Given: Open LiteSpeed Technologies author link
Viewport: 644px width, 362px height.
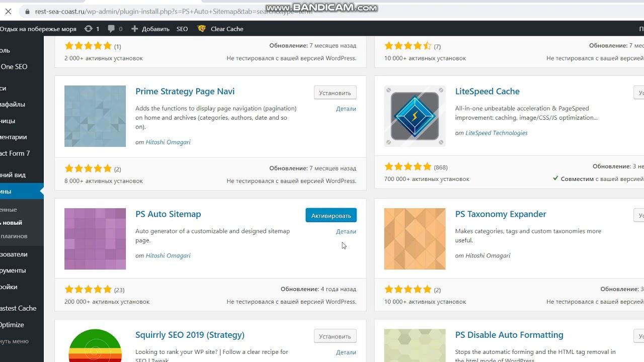Looking at the screenshot, I should pyautogui.click(x=497, y=133).
